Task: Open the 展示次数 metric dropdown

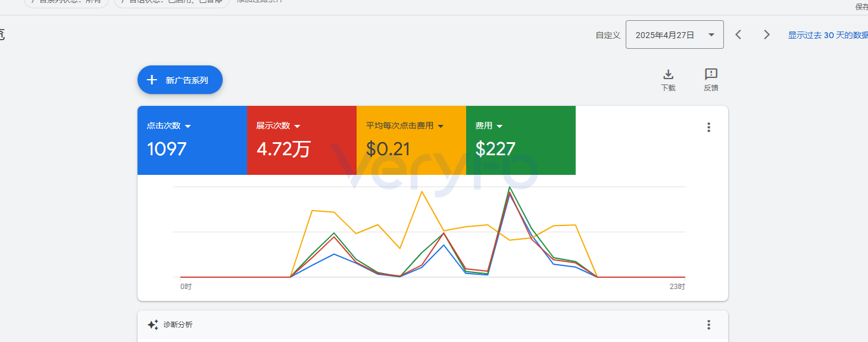Action: point(278,126)
